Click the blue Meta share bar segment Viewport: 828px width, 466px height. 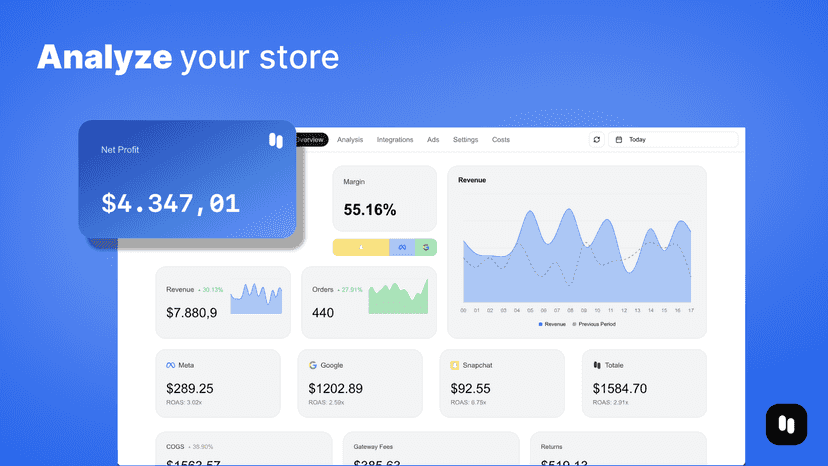pyautogui.click(x=402, y=247)
